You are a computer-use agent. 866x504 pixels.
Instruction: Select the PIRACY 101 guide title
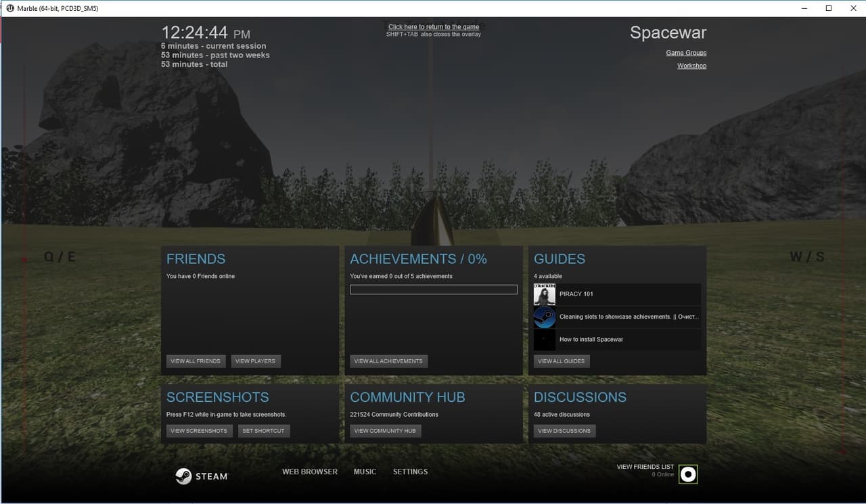pyautogui.click(x=576, y=294)
